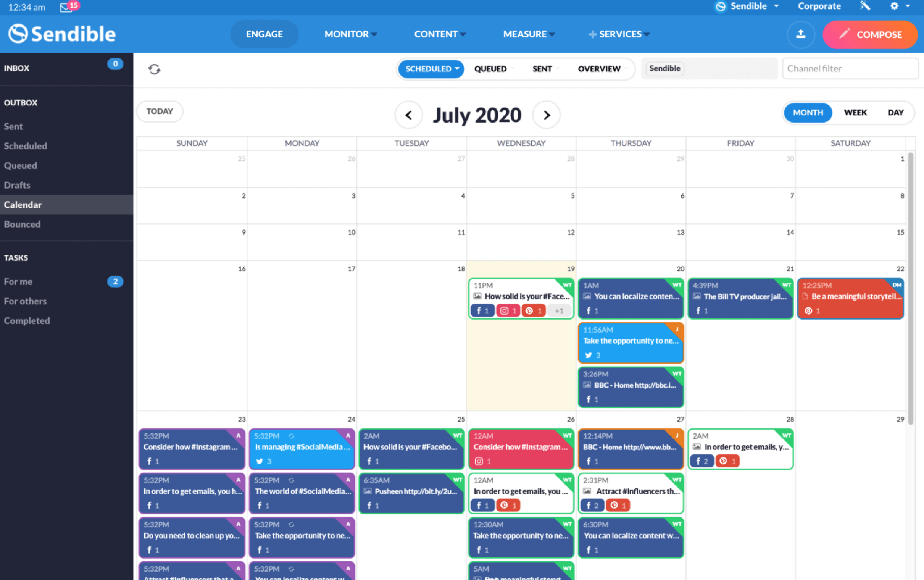Click the upload/import icon in toolbar
The height and width of the screenshot is (580, 924).
[x=801, y=34]
